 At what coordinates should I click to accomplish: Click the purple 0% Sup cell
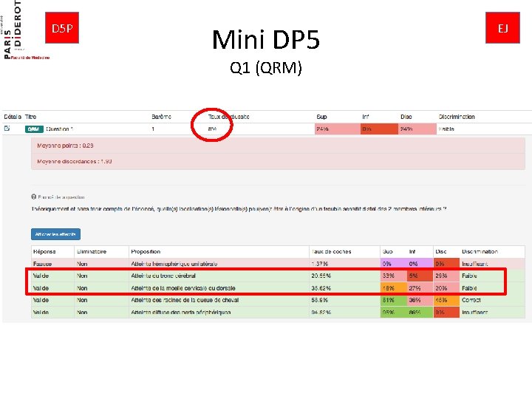(x=393, y=264)
